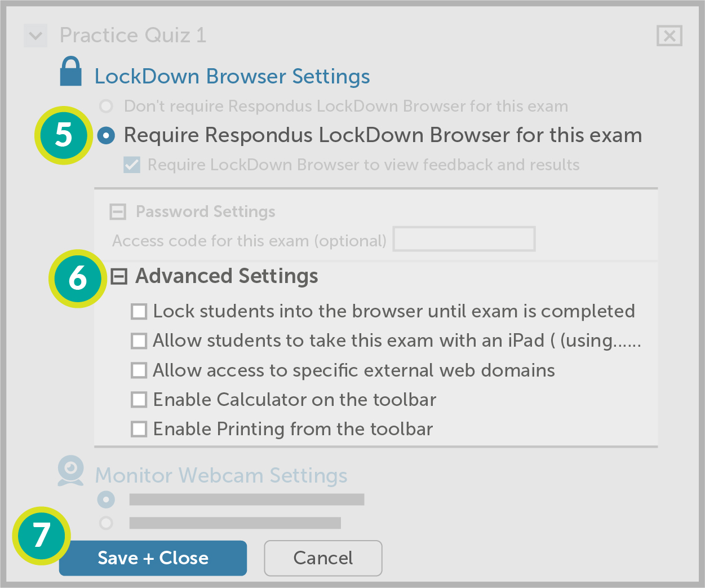Enable Calculator on the toolbar checkbox
The width and height of the screenshot is (705, 588).
coord(139,400)
